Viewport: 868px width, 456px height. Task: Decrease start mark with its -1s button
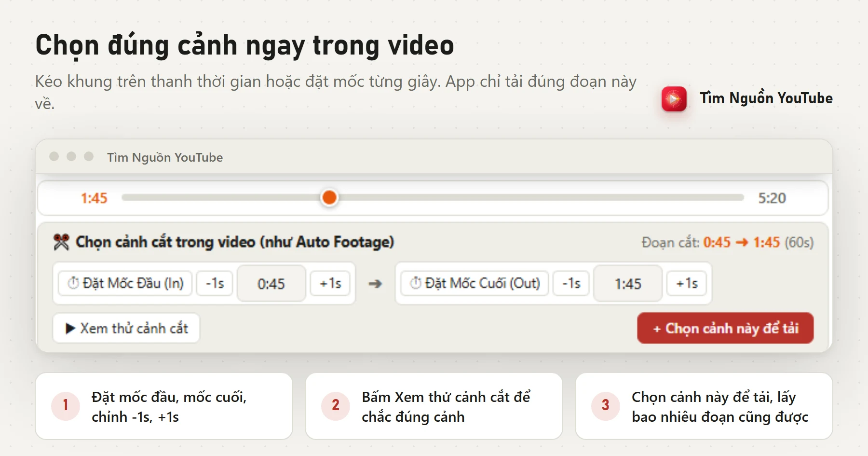pos(215,283)
